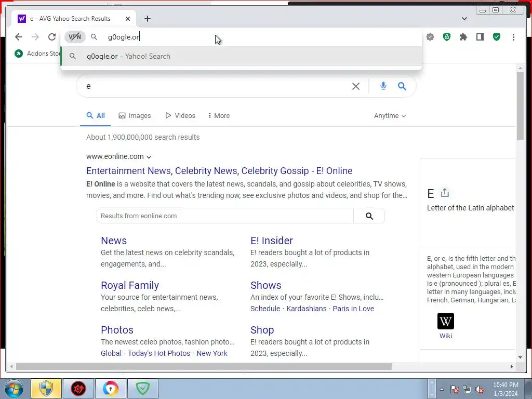532x399 pixels.
Task: Open the 10:40 PM clock and date
Action: [506, 389]
